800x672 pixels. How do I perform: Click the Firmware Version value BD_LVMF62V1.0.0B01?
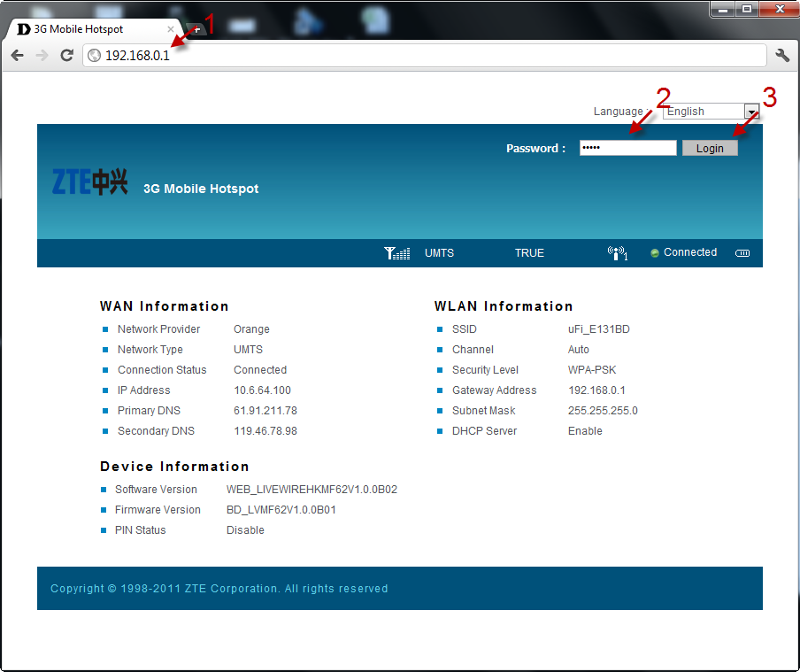(x=281, y=510)
